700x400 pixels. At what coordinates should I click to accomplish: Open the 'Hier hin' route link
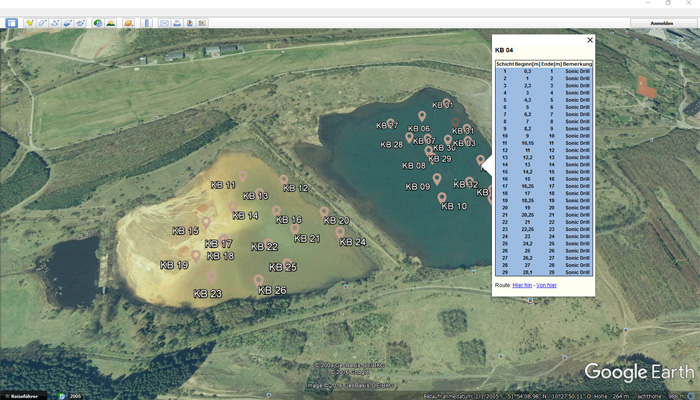pos(521,285)
